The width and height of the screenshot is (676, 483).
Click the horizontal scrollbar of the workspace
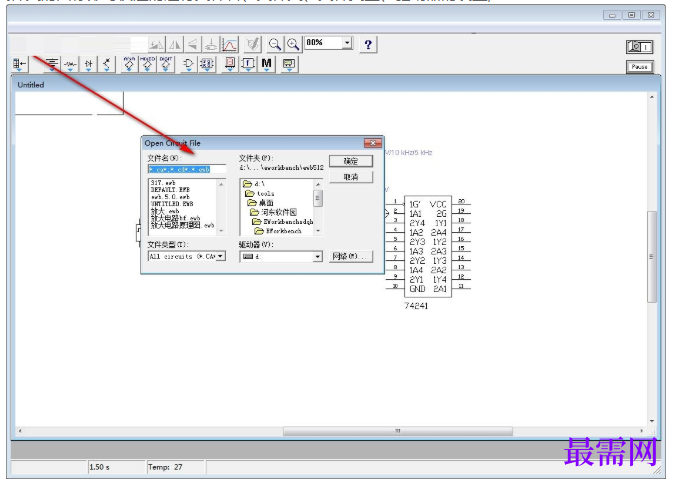click(331, 431)
